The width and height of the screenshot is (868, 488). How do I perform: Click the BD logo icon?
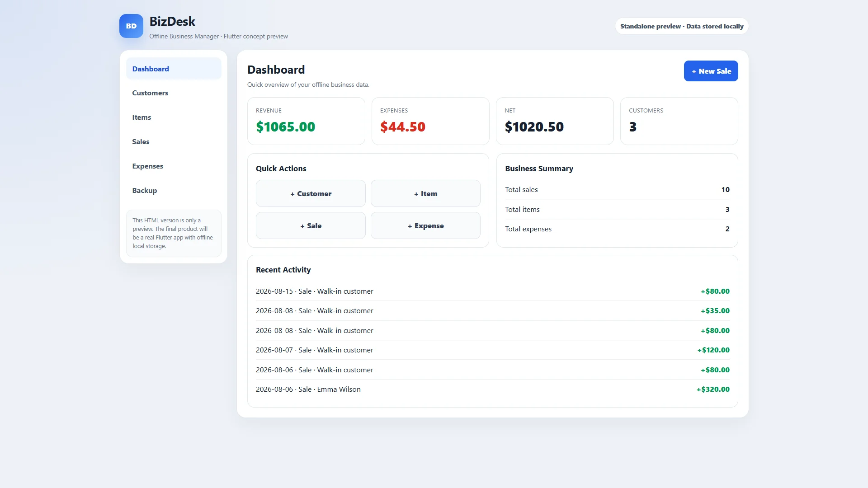click(x=131, y=26)
